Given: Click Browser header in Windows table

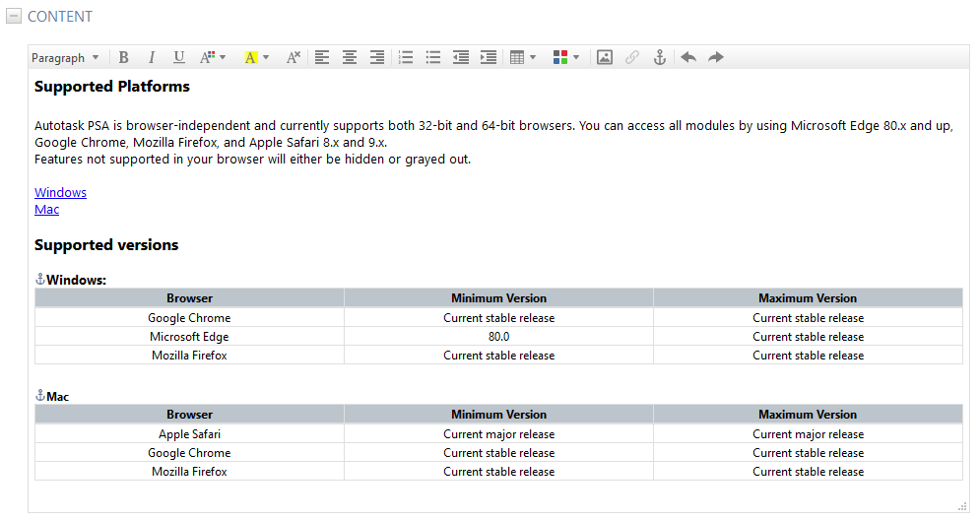Looking at the screenshot, I should tap(189, 298).
